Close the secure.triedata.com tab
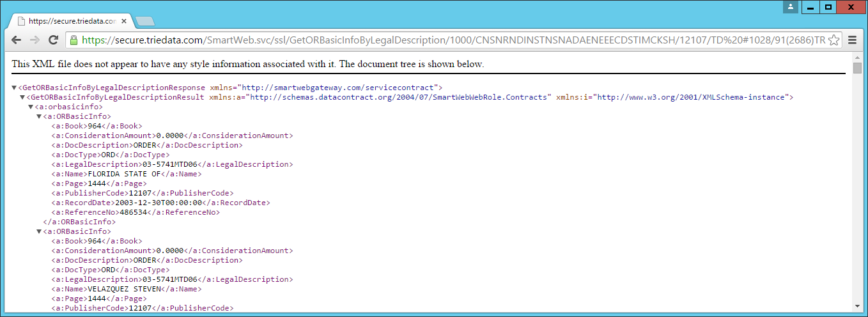 [x=124, y=21]
